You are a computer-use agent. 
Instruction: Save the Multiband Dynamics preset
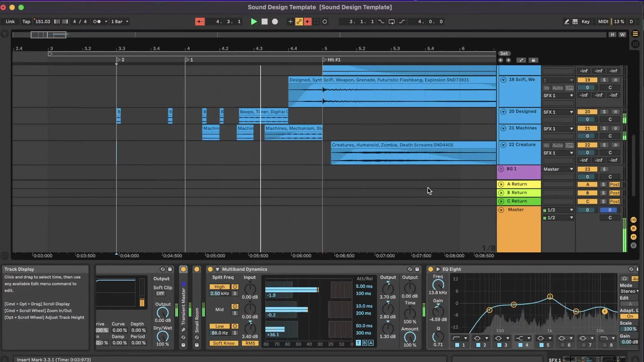pyautogui.click(x=417, y=269)
